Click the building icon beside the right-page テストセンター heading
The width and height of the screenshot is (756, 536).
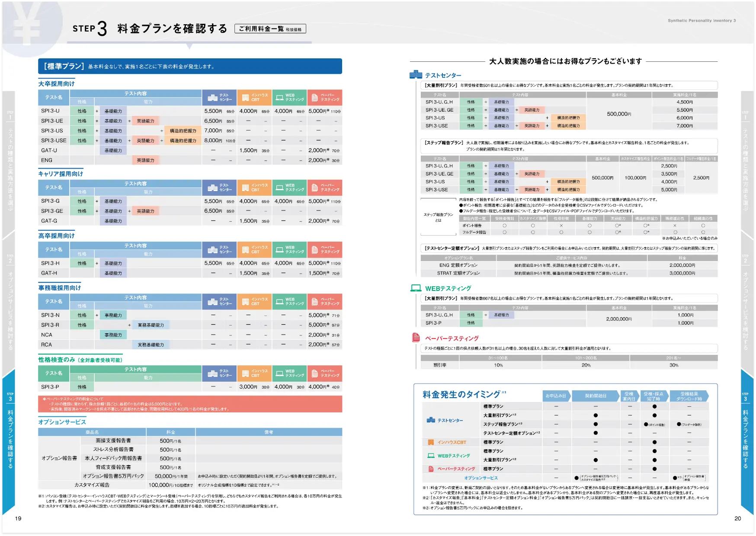pyautogui.click(x=416, y=75)
